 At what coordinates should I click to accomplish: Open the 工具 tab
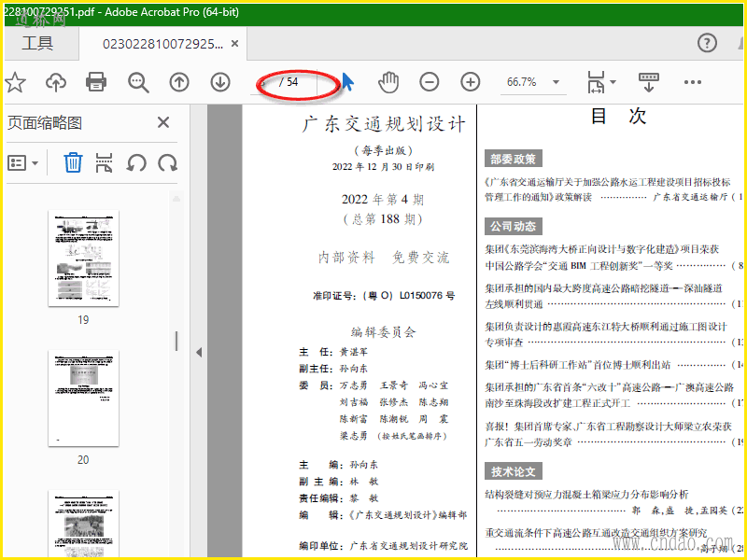(x=37, y=43)
